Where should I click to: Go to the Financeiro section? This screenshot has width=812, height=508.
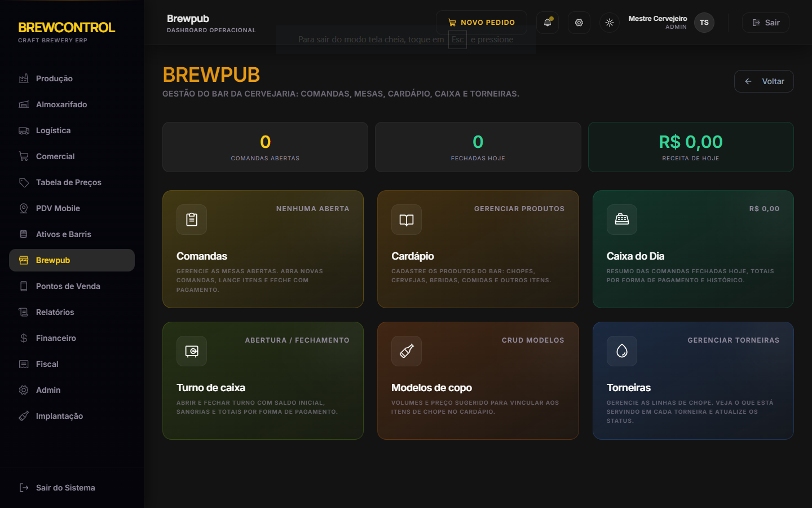tap(72, 338)
